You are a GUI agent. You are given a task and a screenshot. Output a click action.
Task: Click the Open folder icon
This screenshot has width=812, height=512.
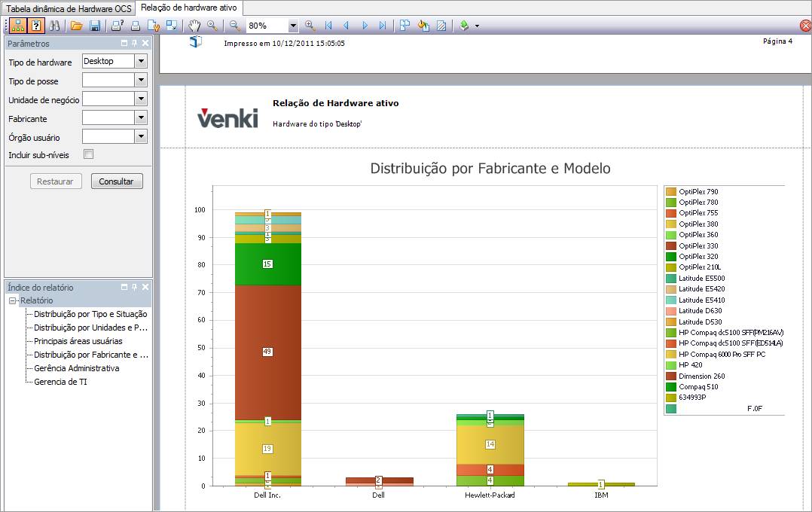pyautogui.click(x=77, y=26)
